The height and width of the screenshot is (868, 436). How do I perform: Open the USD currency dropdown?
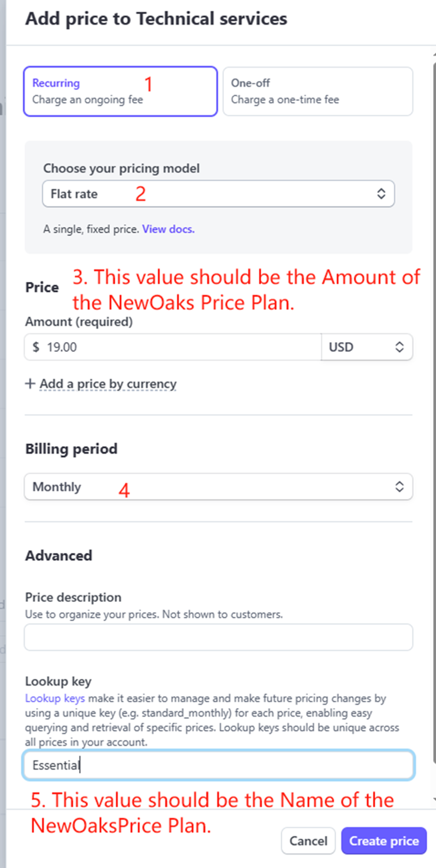(x=366, y=347)
